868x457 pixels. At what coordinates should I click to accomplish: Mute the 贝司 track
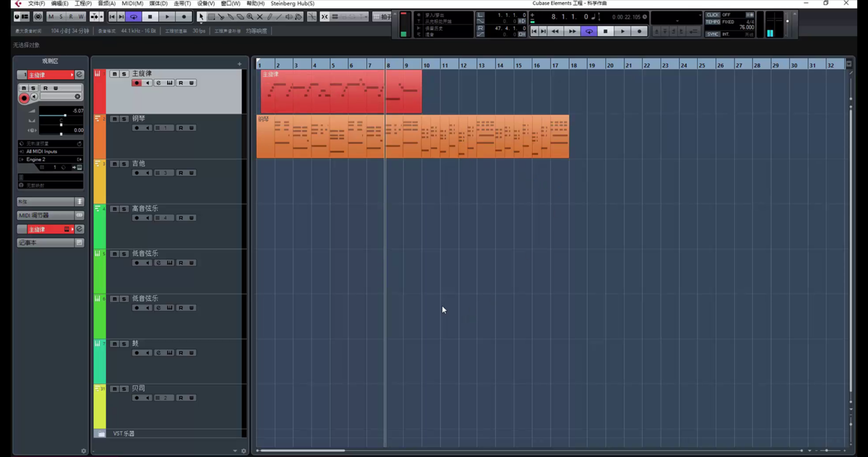coord(114,389)
